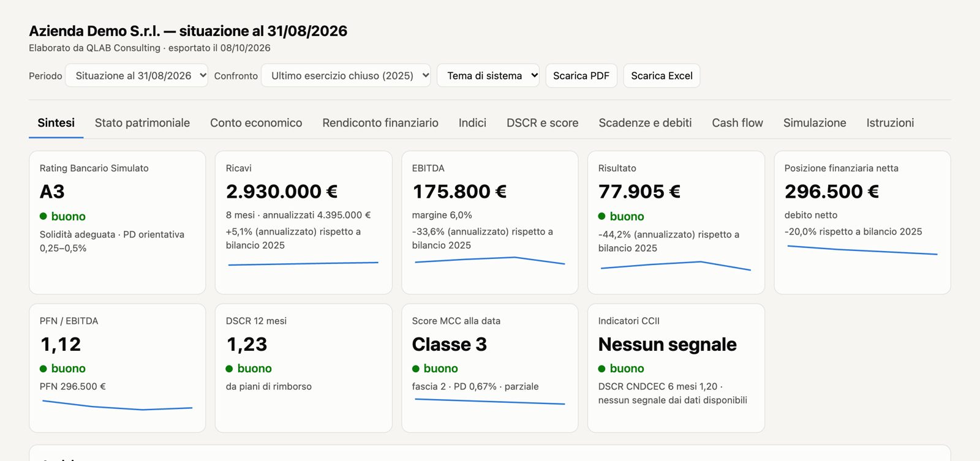Open the Istruzioni tab
Screen dimensions: 980x461
(890, 123)
